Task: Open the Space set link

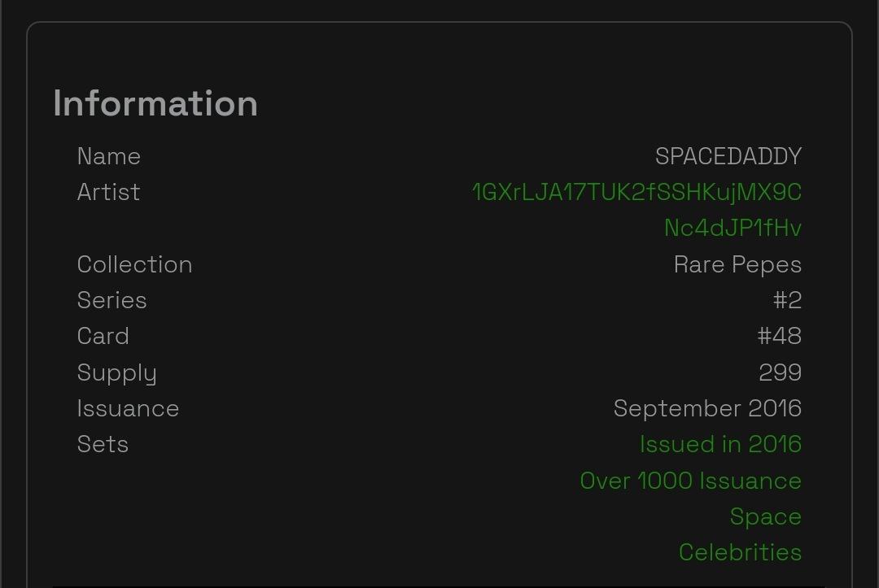Action: 765,516
